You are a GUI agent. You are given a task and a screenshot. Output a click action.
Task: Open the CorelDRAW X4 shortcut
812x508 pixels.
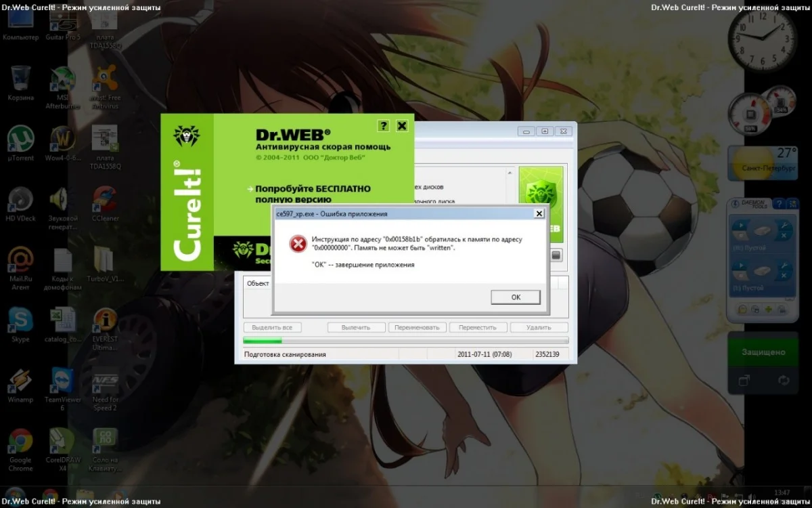pyautogui.click(x=62, y=450)
